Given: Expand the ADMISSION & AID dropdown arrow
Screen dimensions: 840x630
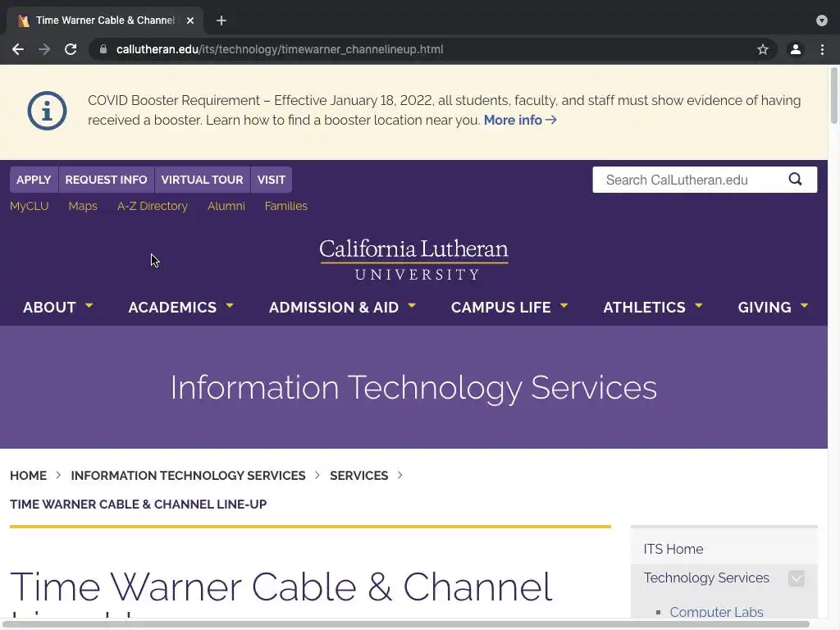Looking at the screenshot, I should (x=412, y=305).
